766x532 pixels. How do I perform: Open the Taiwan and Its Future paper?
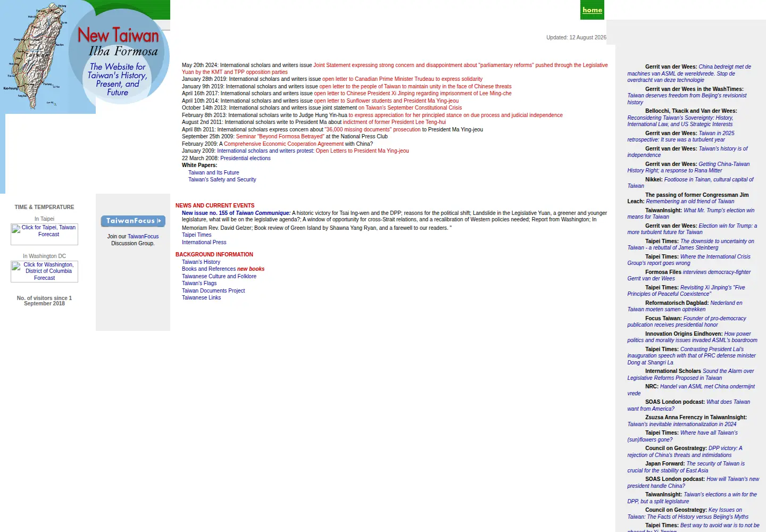coord(214,173)
